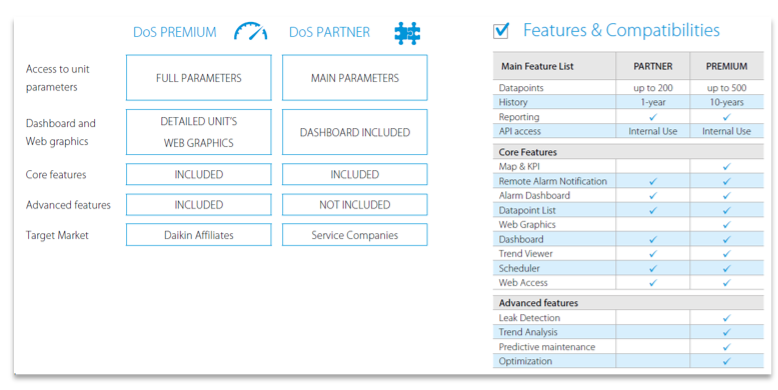Select the DETAILED UNIT'S WEB GRAPHICS box
Image resolution: width=778 pixels, height=390 pixels.
click(x=198, y=132)
